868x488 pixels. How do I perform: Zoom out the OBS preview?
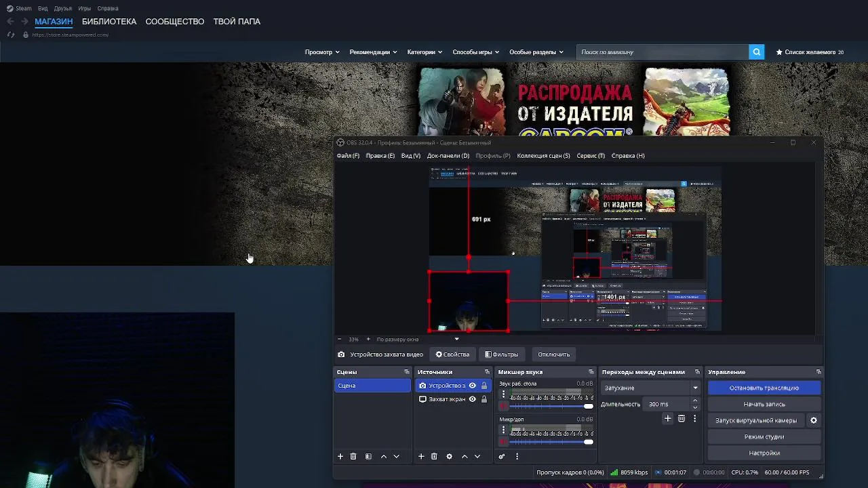[x=340, y=339]
